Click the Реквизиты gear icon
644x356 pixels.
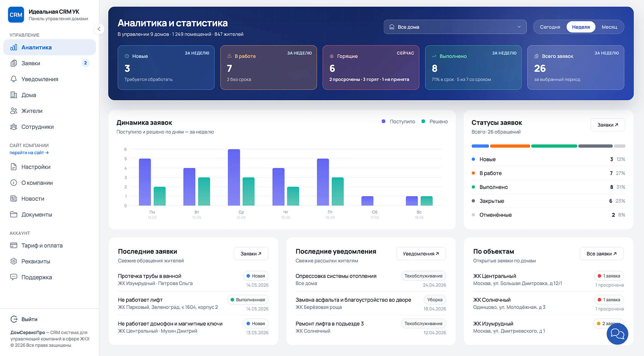pos(14,261)
